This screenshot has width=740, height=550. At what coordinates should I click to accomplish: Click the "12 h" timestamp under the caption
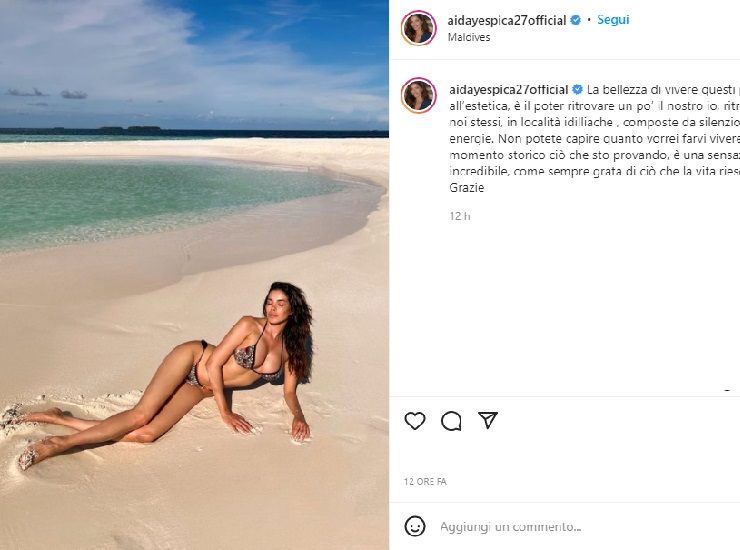(x=460, y=216)
